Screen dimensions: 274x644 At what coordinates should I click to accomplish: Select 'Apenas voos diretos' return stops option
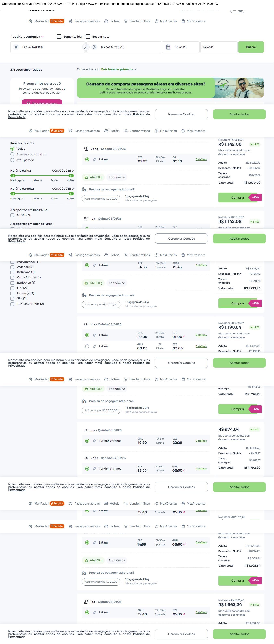tap(12, 154)
